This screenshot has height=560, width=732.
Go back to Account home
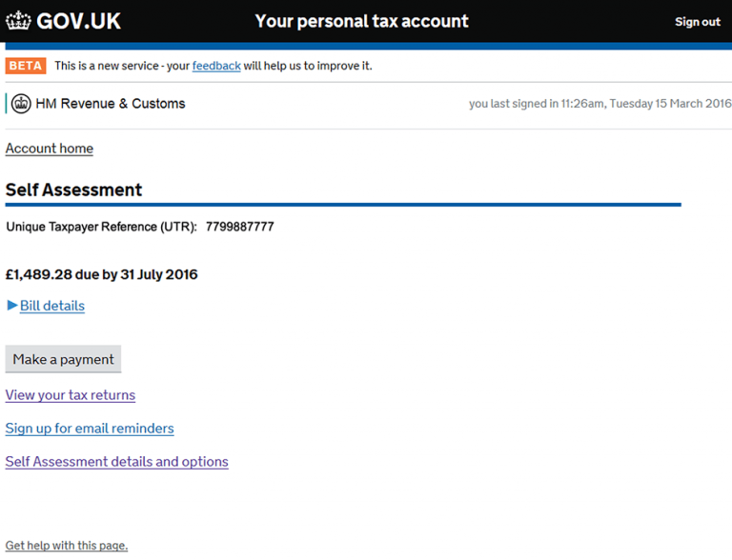(50, 149)
